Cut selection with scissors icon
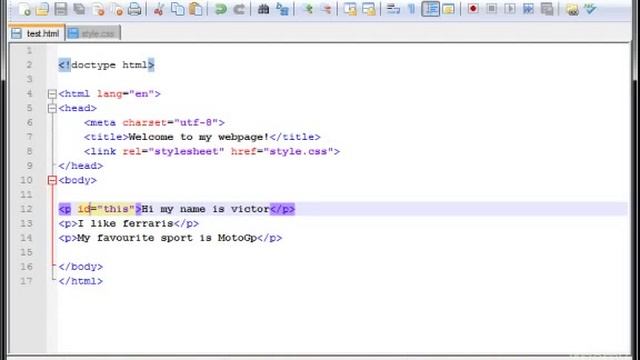The image size is (640, 360). pos(159,9)
